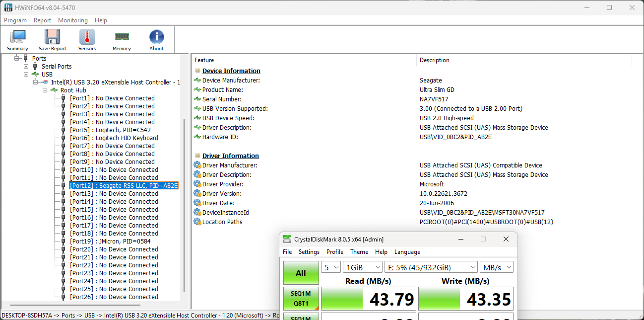644x320 pixels.
Task: Click the plug icon for Port19 JMicron
Action: [x=63, y=241]
